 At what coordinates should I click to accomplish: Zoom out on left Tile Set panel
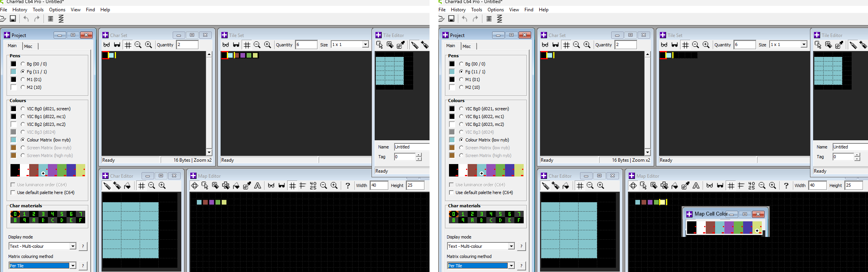coord(257,45)
